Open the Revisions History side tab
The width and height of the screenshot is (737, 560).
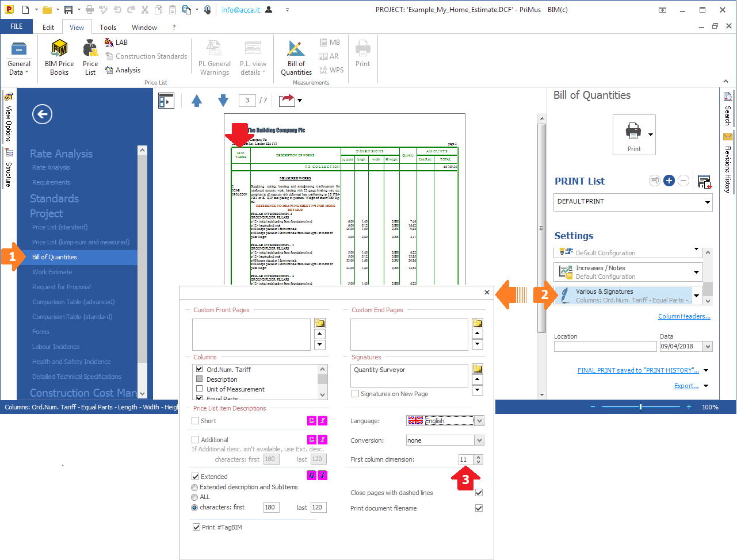coord(728,163)
